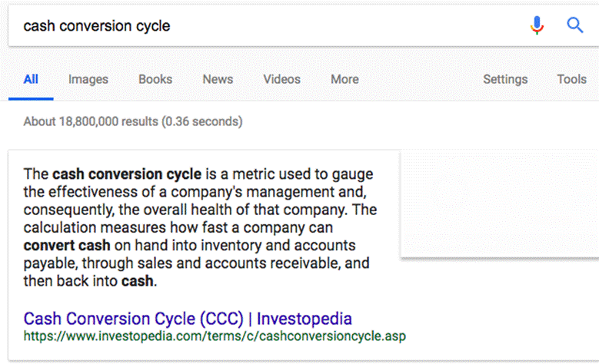Select the All results tab
This screenshot has height=364, width=599.
[x=31, y=79]
